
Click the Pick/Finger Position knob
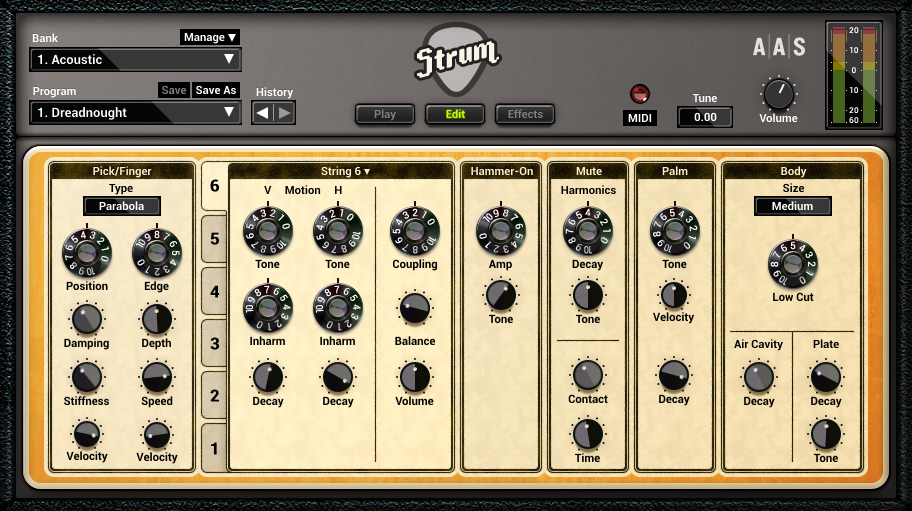[87, 253]
